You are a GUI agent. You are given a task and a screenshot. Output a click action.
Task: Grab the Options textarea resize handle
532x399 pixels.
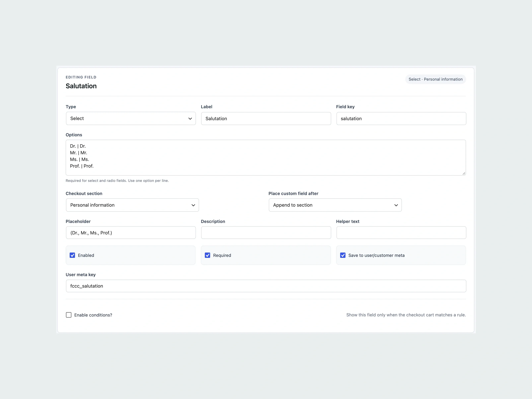[464, 173]
